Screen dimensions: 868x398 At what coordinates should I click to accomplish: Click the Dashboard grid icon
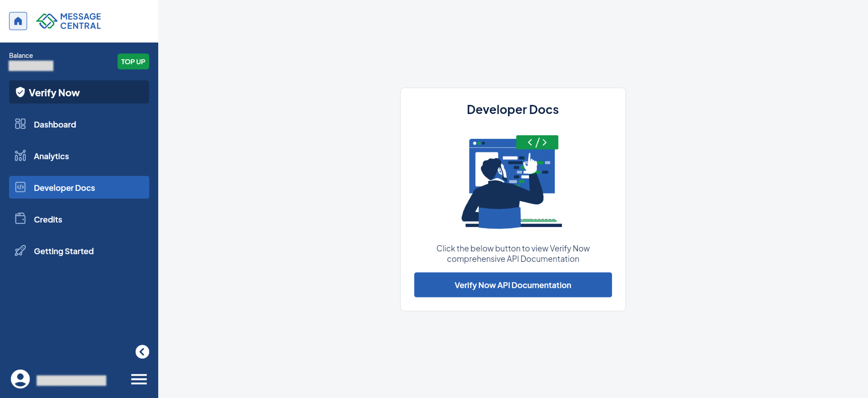pos(20,124)
